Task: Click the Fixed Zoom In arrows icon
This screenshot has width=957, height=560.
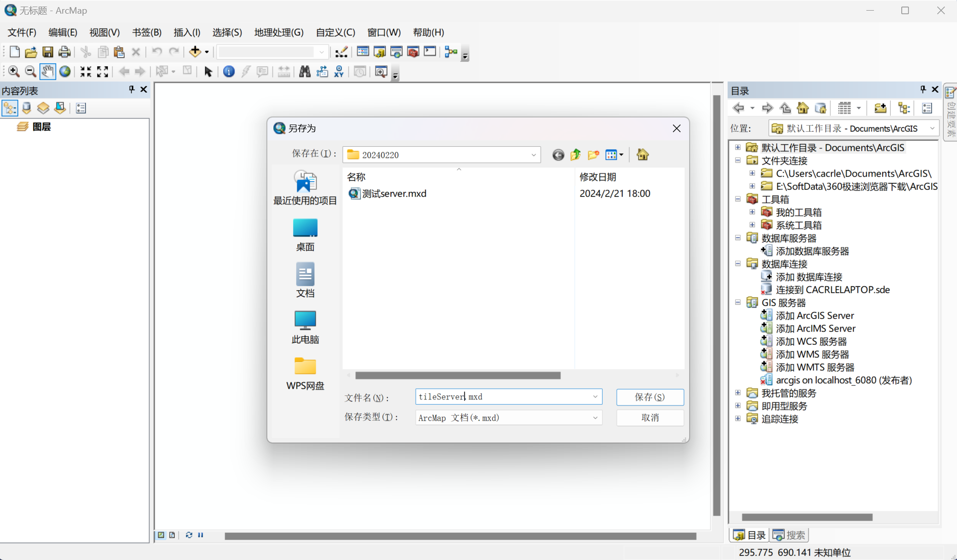Action: (x=86, y=71)
